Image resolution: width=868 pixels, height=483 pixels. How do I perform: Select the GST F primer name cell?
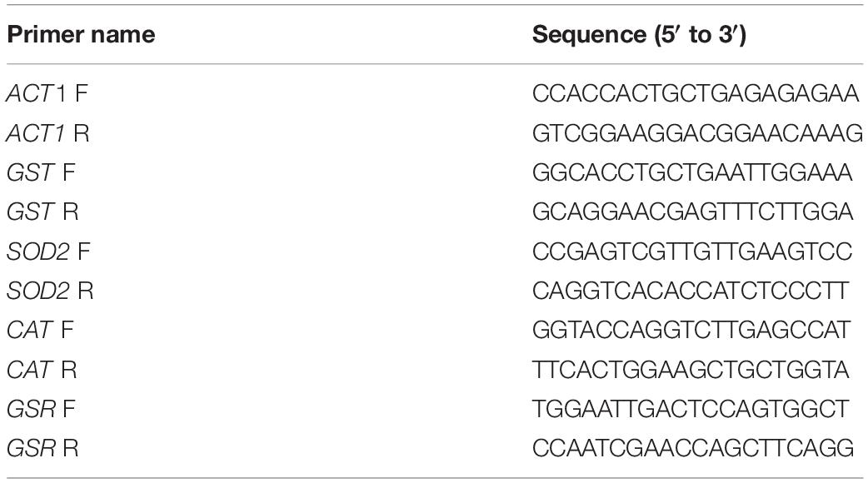pos(41,172)
